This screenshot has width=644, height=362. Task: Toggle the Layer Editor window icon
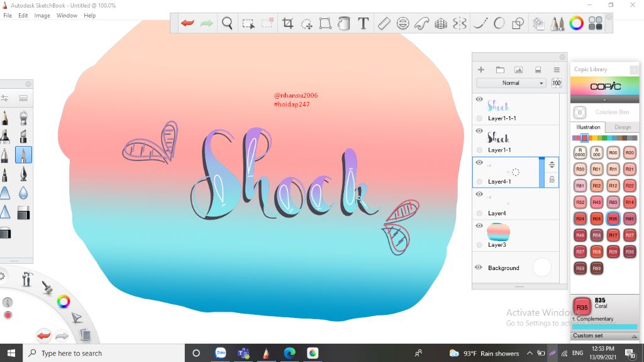click(538, 23)
